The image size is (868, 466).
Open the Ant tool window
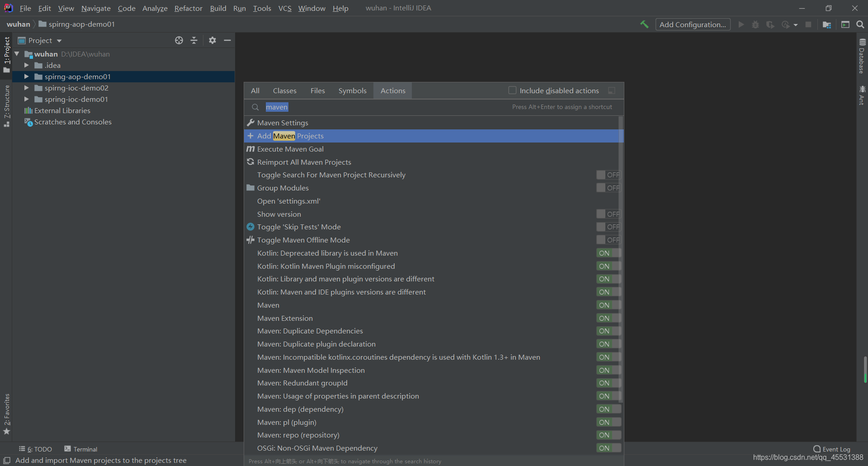(862, 95)
